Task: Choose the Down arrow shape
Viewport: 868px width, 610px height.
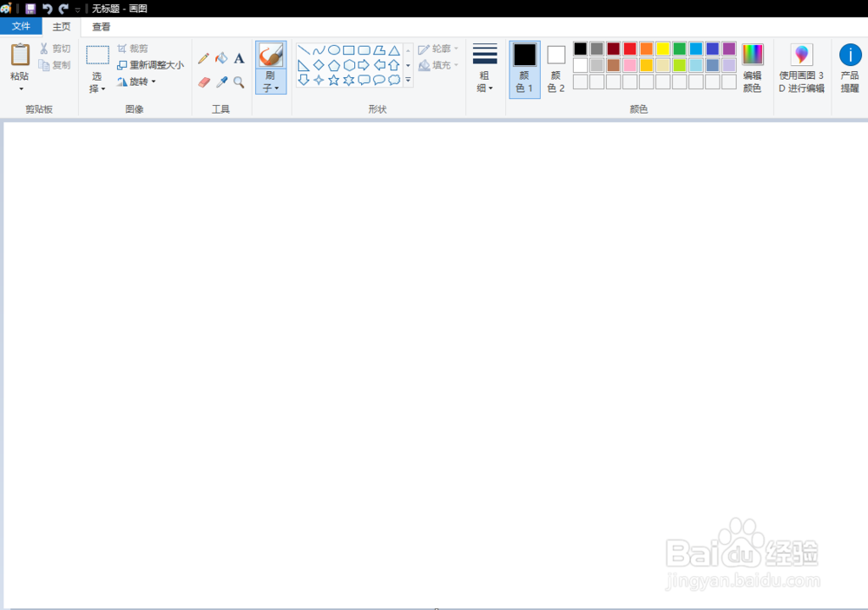Action: (x=303, y=80)
